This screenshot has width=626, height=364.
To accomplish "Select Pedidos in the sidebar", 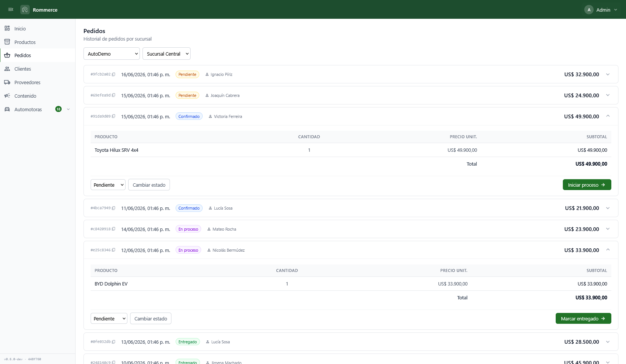I will [x=38, y=55].
